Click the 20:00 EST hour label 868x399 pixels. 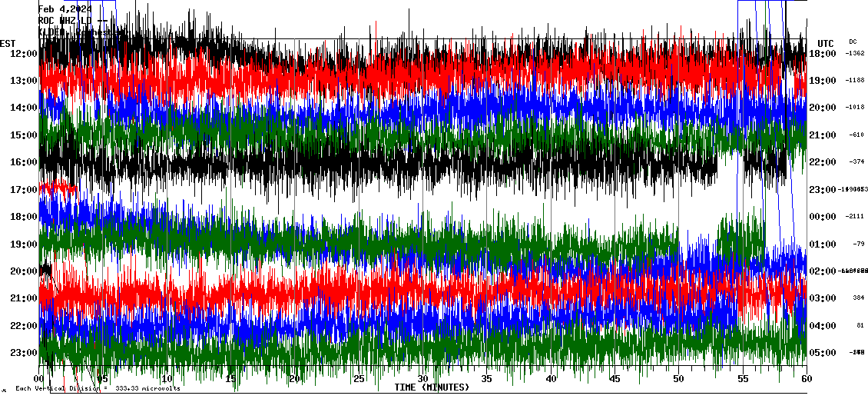tap(24, 271)
